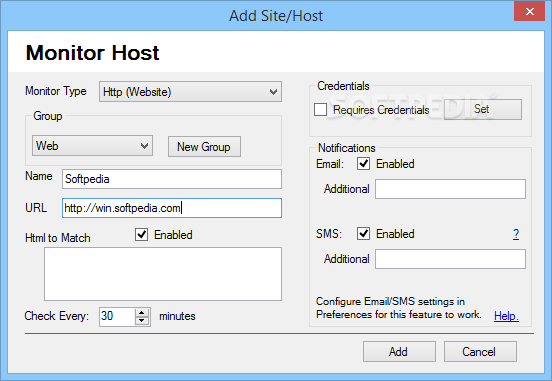Click the Html to Match label

[x=58, y=238]
